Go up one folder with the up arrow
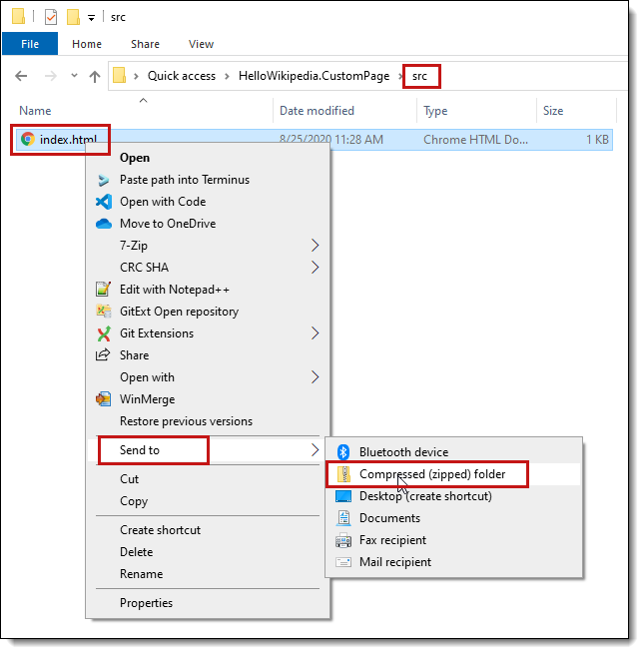The image size is (644, 654). coord(95,76)
